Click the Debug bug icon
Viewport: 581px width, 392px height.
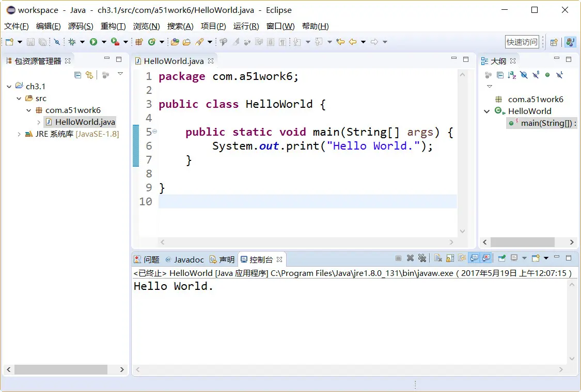(x=72, y=42)
